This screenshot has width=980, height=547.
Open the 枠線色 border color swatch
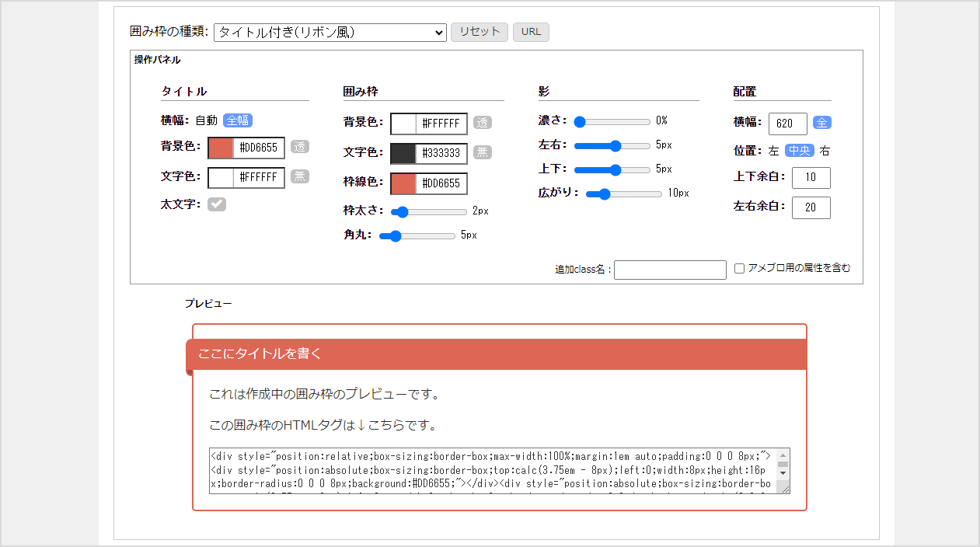point(404,184)
